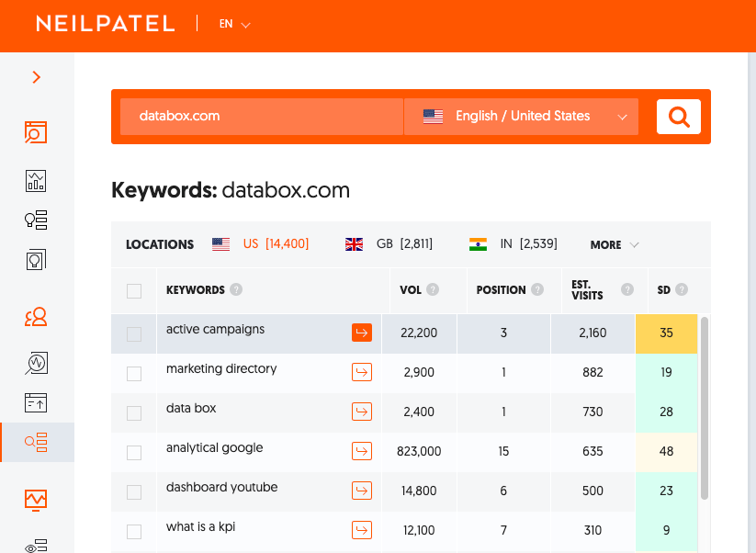Click the NEILPATEL logo
756x553 pixels.
click(x=105, y=24)
